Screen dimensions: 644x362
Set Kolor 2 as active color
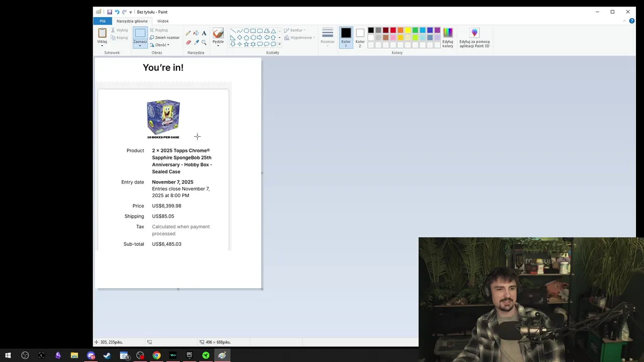pos(360,37)
